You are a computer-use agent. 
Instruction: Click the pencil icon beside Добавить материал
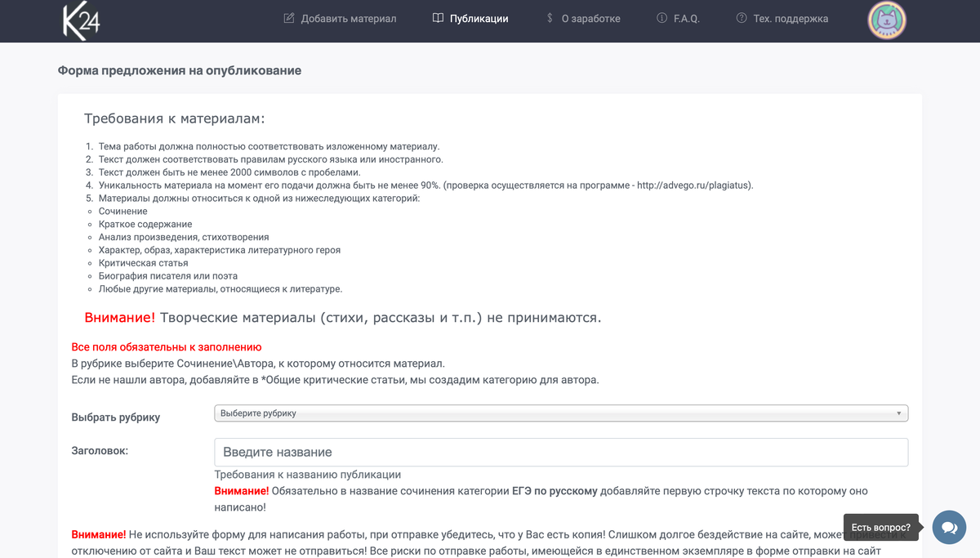pos(289,18)
